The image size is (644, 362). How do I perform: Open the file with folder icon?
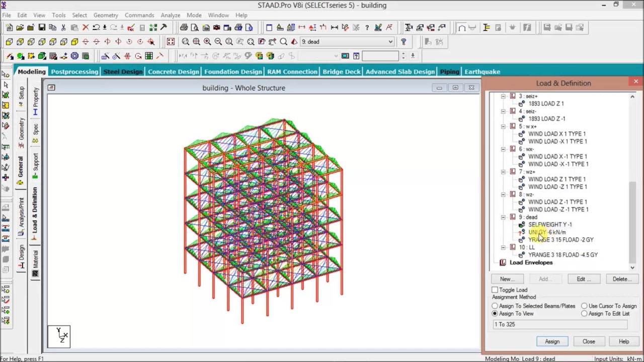tap(20, 28)
